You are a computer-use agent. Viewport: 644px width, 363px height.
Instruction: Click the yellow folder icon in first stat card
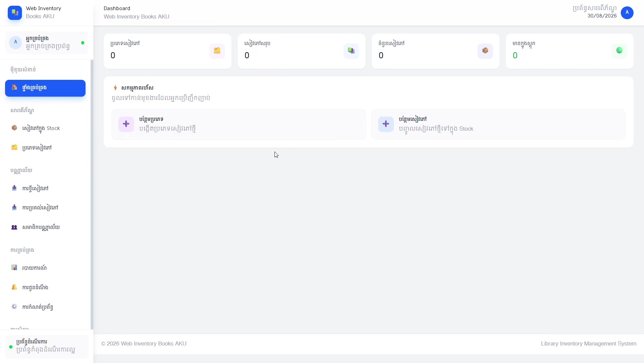(217, 51)
